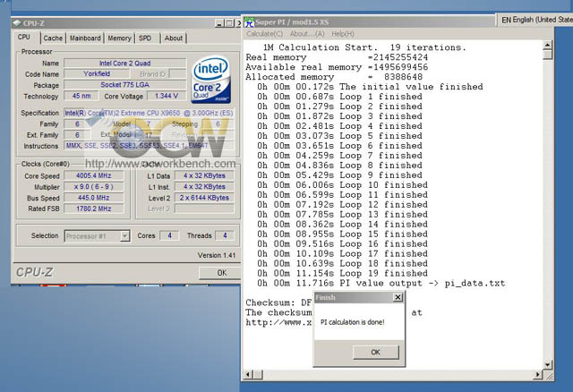Click the Super PI vertical scrollbar up arrow
Screen dimensions: 573x392
[x=547, y=46]
